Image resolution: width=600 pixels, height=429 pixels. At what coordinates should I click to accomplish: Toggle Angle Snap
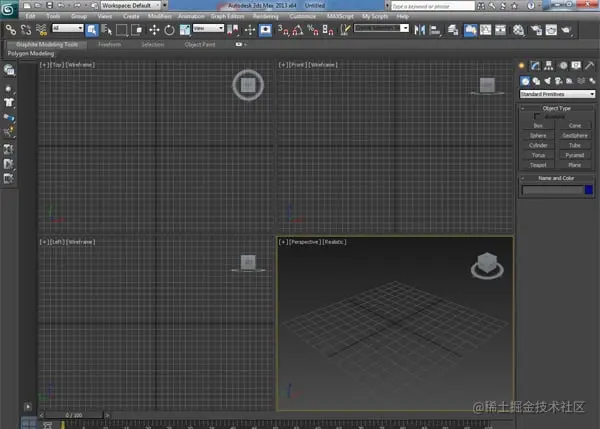pos(298,30)
